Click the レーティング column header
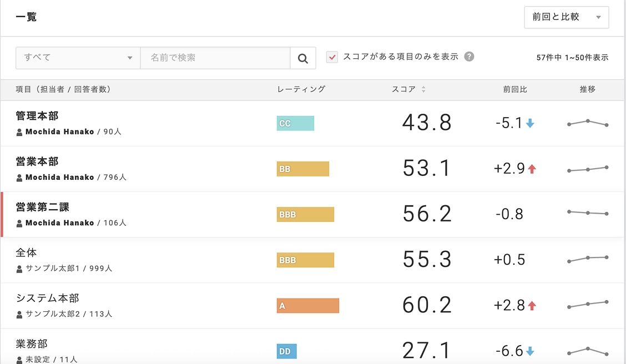Image resolution: width=626 pixels, height=364 pixels. [x=301, y=89]
